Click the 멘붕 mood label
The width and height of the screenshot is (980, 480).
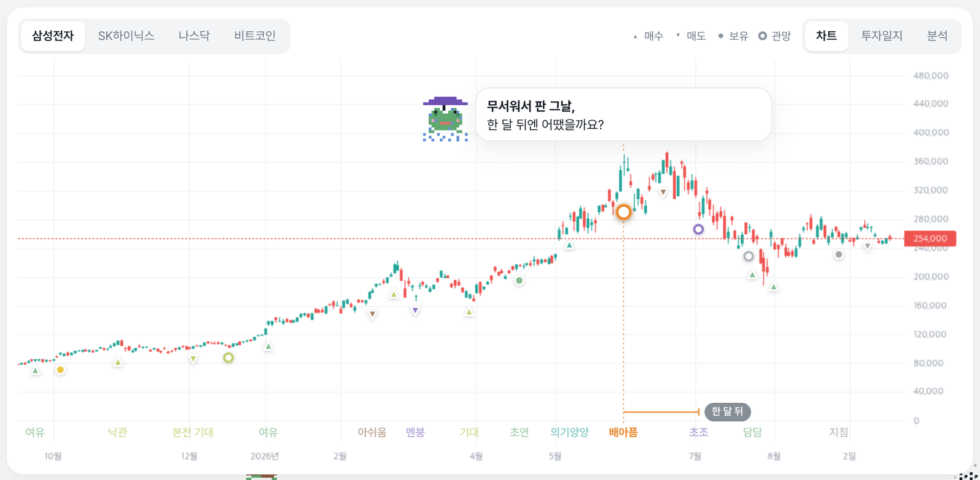(x=415, y=432)
